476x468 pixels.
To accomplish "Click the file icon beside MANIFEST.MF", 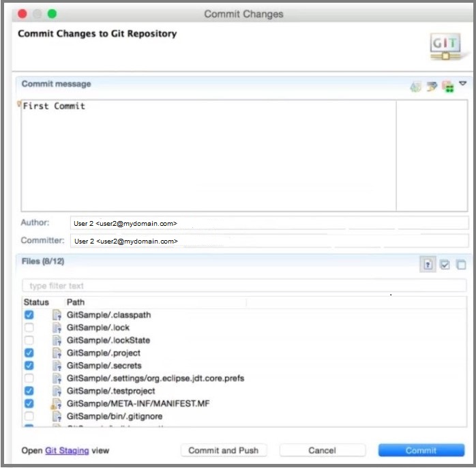I will click(56, 404).
